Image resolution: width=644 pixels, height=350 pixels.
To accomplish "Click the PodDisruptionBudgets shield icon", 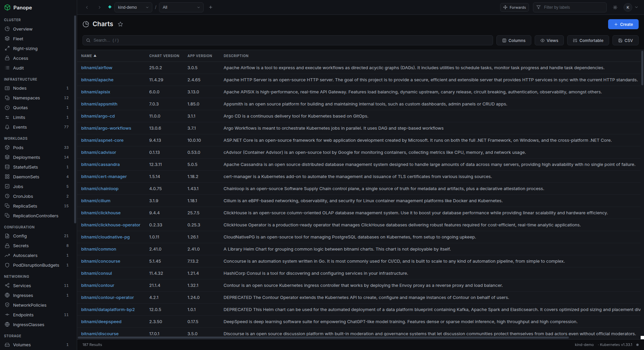I will point(7,265).
